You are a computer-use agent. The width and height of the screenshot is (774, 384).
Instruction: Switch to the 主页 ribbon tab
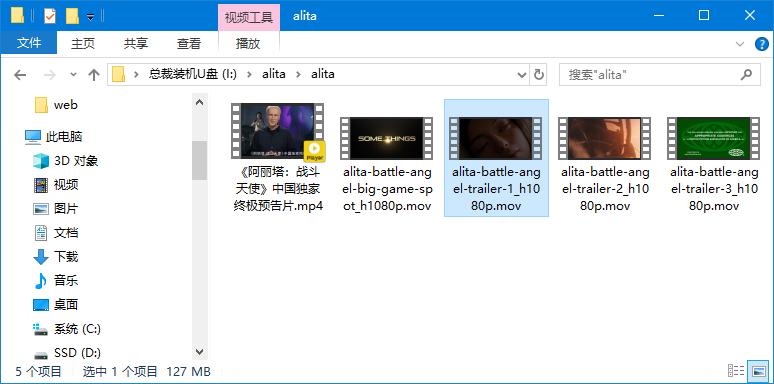(x=82, y=43)
